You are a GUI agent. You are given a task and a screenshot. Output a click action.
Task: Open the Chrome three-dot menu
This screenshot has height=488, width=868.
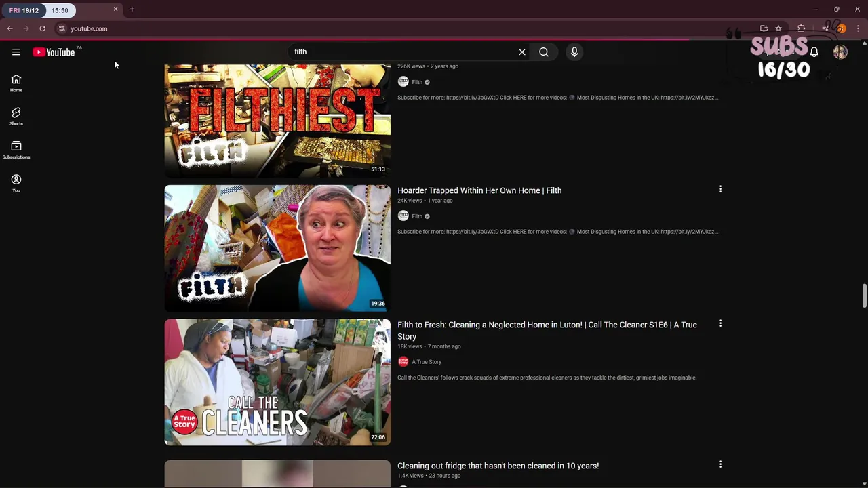pyautogui.click(x=858, y=28)
